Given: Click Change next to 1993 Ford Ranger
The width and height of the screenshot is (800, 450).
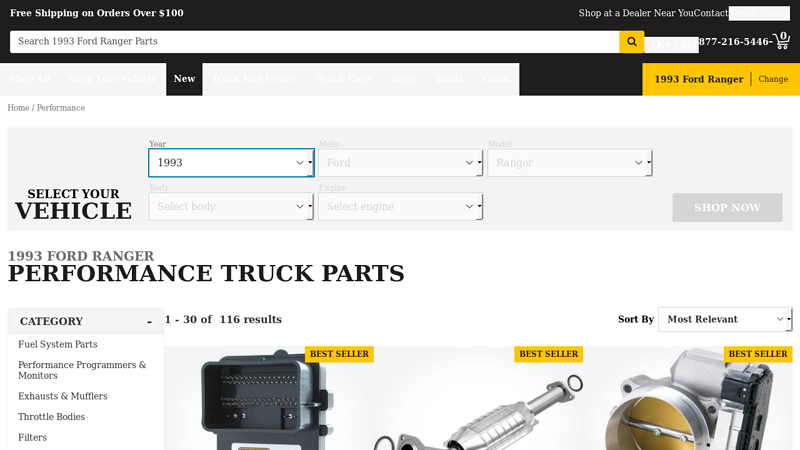Looking at the screenshot, I should click(x=773, y=79).
